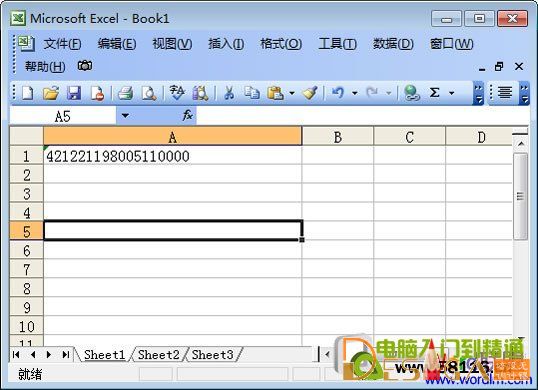Select column C header
The height and width of the screenshot is (390, 538).
(409, 137)
